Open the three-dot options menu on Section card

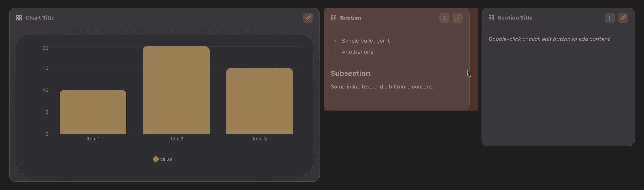pyautogui.click(x=444, y=18)
